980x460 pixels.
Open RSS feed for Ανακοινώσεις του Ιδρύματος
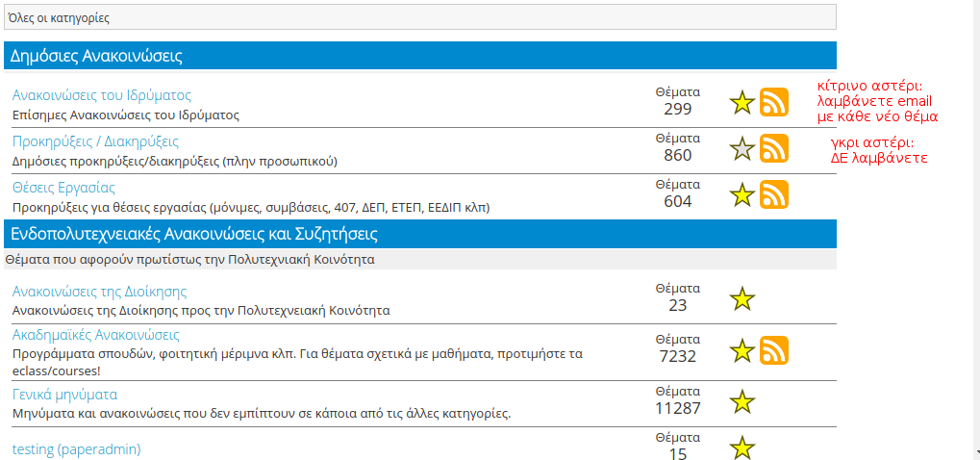[x=774, y=102]
